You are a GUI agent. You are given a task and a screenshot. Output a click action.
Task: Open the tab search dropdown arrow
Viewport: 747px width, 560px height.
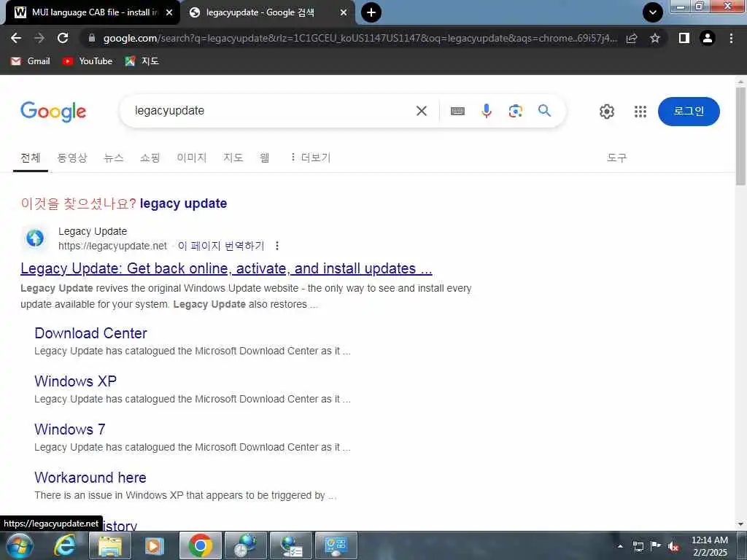[x=653, y=12]
